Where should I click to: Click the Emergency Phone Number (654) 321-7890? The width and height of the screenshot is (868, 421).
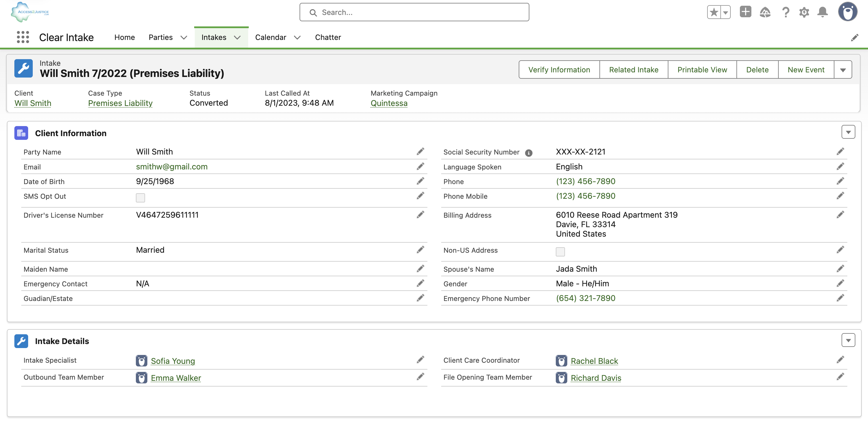tap(586, 298)
